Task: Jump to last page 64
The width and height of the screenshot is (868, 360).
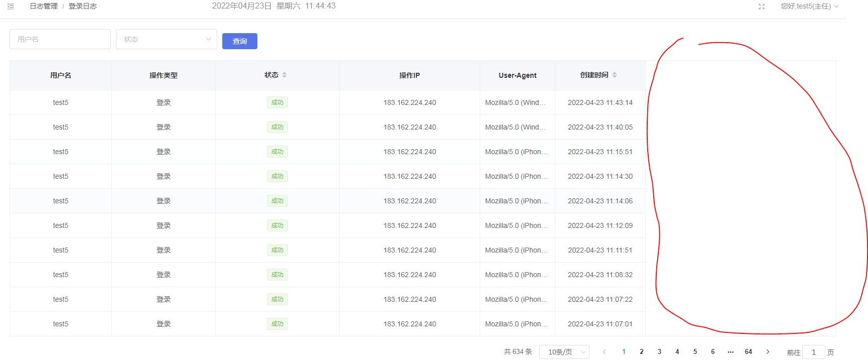Action: coord(749,352)
